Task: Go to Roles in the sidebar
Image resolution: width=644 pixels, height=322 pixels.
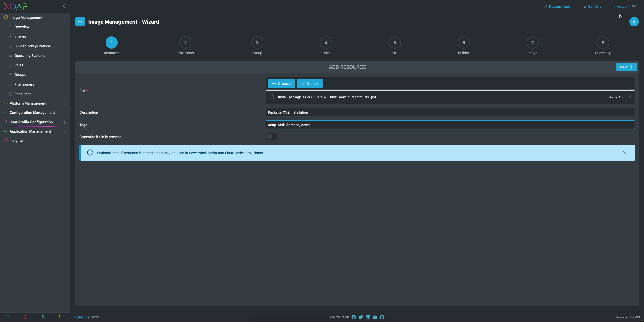Action: pos(19,65)
